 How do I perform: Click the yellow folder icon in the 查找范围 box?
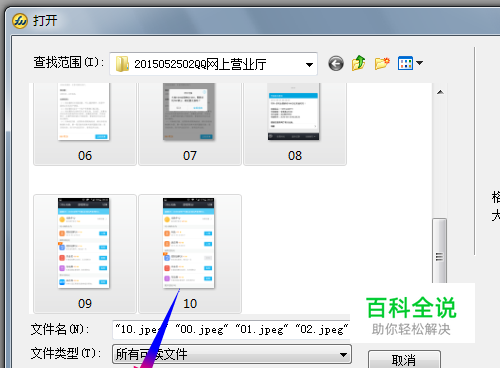click(122, 64)
